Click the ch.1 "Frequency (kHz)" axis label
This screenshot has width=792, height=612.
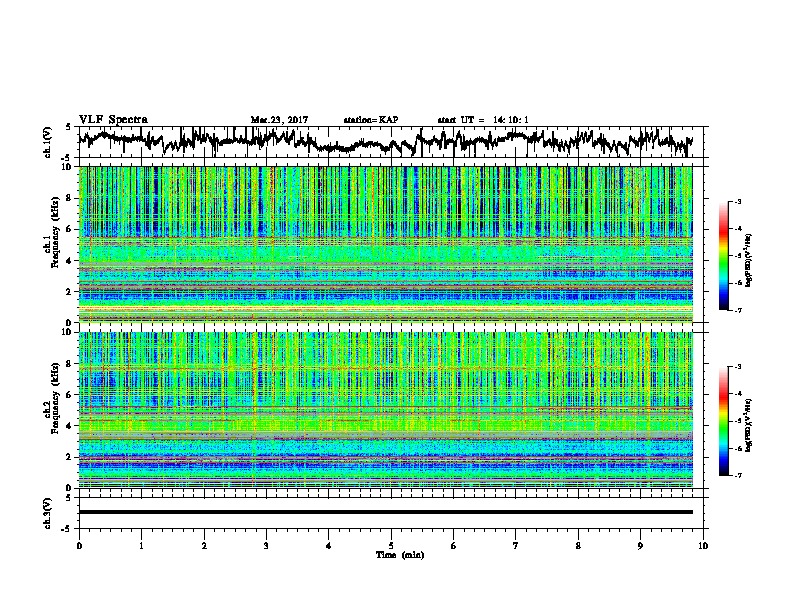55,233
